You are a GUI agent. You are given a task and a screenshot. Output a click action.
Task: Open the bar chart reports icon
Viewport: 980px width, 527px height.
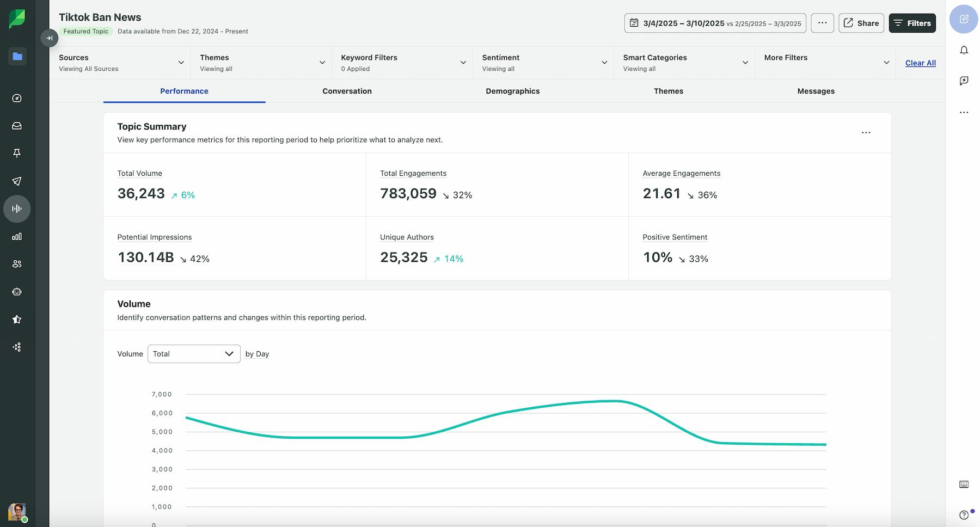point(17,236)
